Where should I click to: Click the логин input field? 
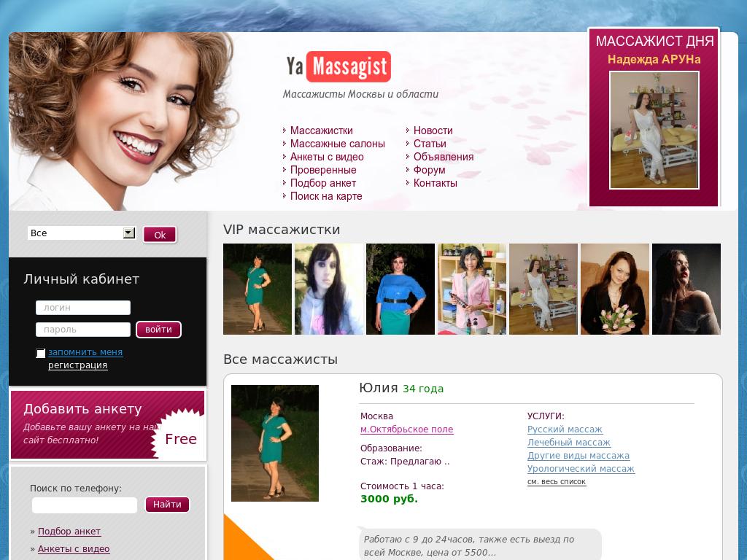[x=83, y=308]
